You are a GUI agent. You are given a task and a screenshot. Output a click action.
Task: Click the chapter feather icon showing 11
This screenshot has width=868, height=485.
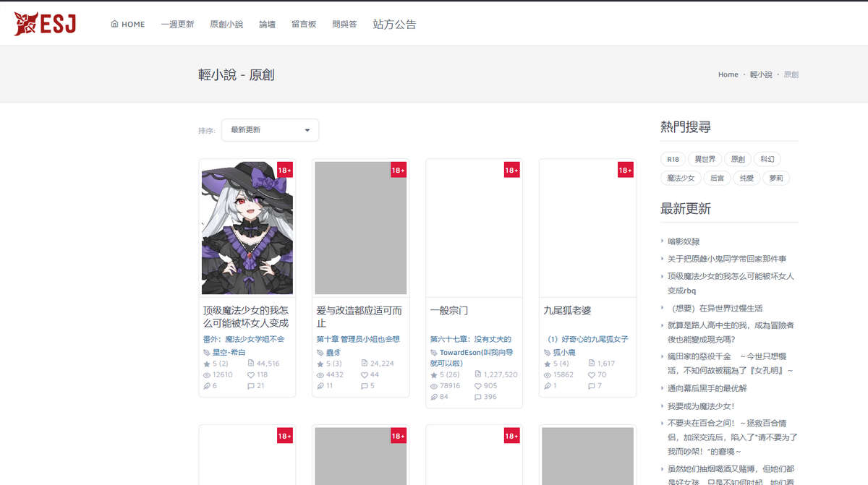pyautogui.click(x=320, y=386)
